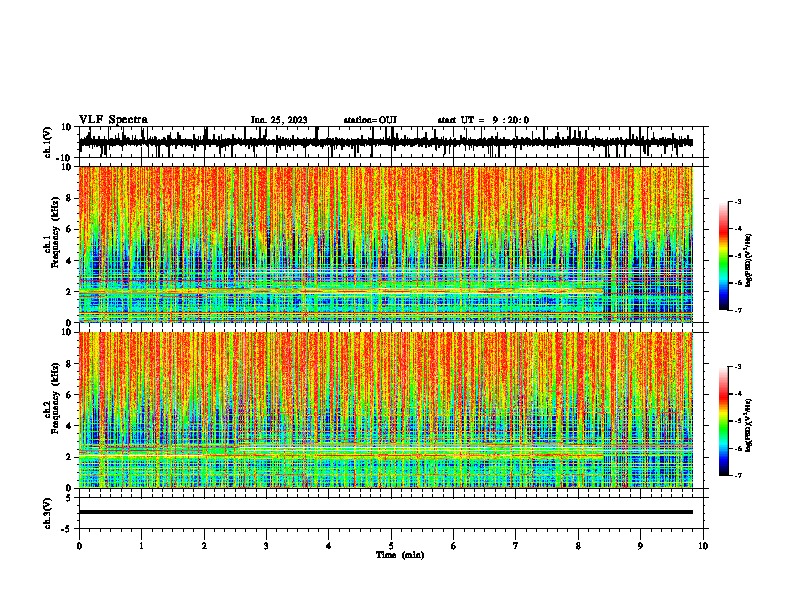Click time axis tick label "7"
Viewport: 792px width, 612px height.
(516, 546)
